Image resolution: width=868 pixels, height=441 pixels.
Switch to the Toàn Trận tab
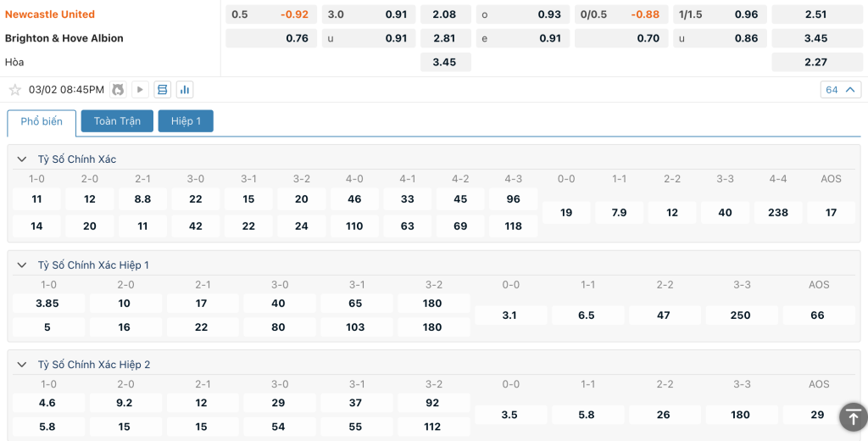click(x=117, y=120)
